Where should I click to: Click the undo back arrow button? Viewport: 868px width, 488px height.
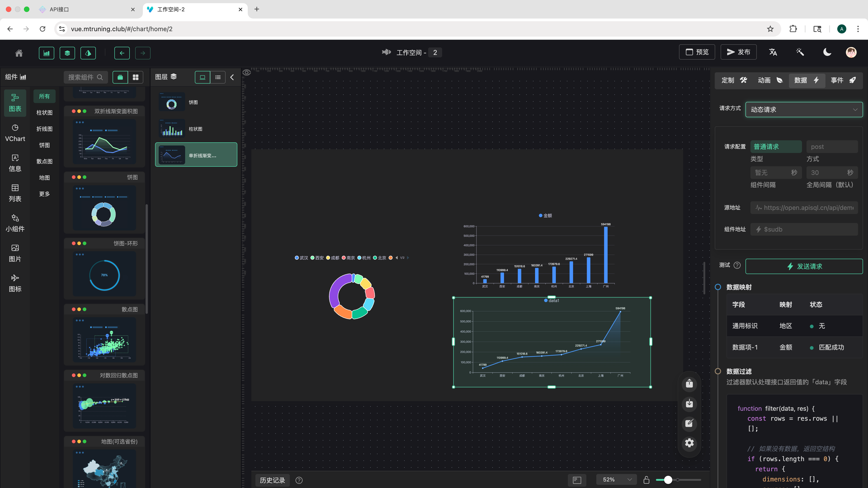(x=122, y=53)
